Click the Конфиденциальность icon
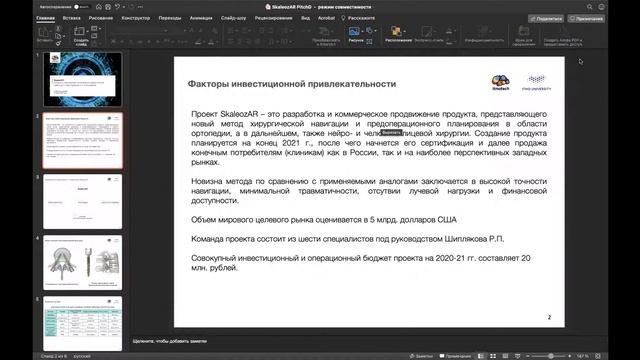The height and width of the screenshot is (360, 640). (x=484, y=31)
